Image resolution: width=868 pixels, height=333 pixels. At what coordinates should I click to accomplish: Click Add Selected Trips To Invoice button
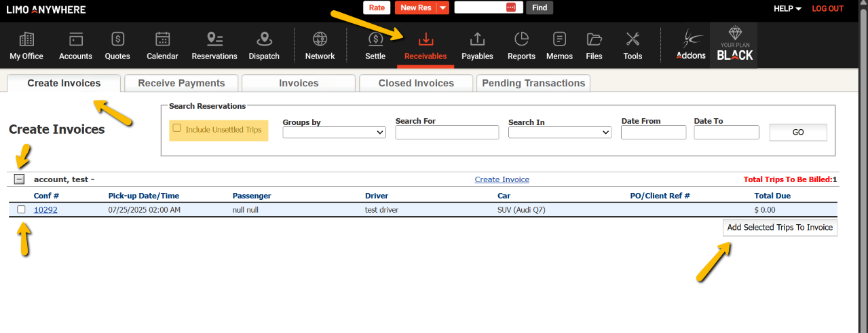[x=780, y=228]
